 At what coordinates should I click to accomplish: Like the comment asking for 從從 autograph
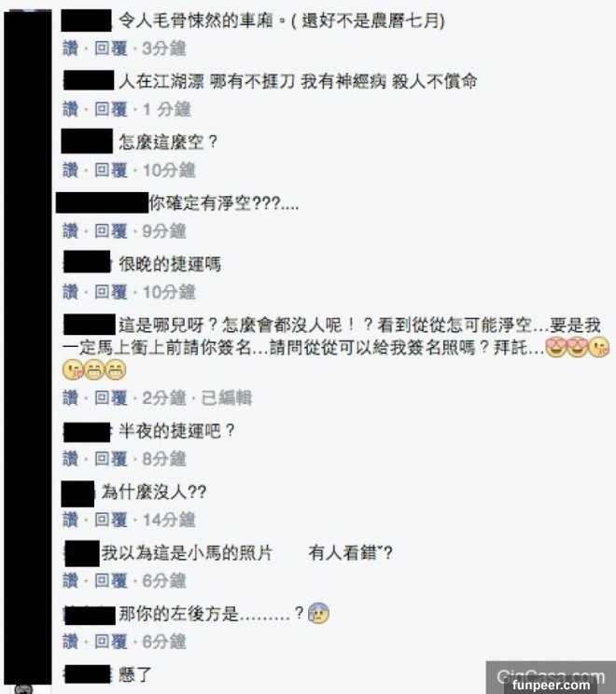pos(70,397)
